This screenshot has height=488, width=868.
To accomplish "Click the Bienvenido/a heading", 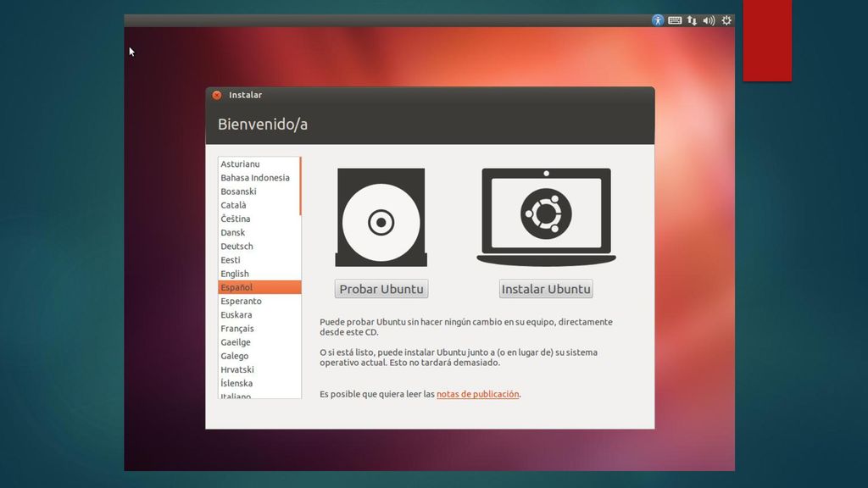I will pos(263,125).
